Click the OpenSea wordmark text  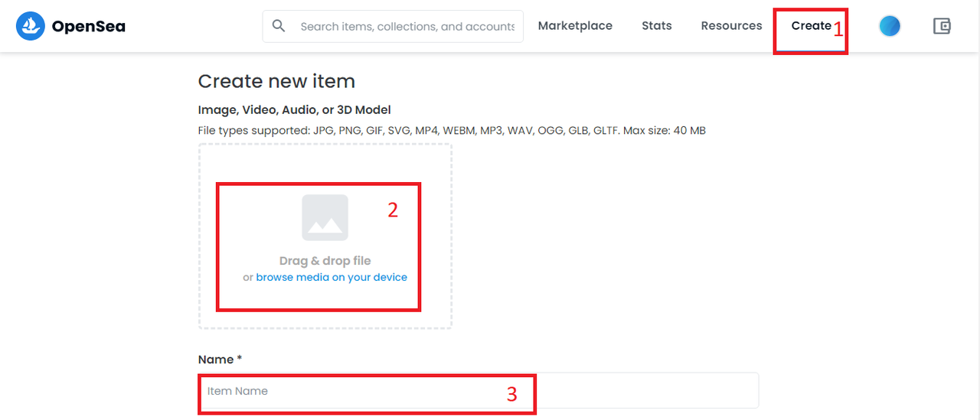[x=89, y=27]
